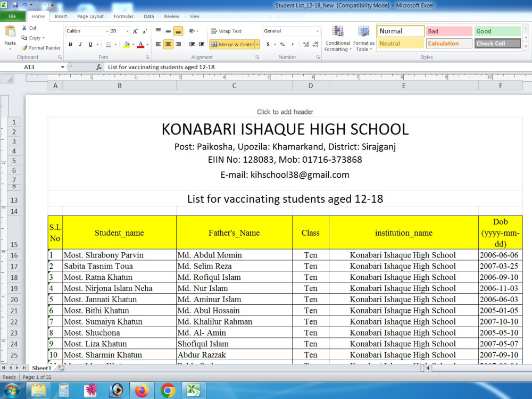Open the font size dropdown
Screen dimensions: 532x399
tap(127, 31)
